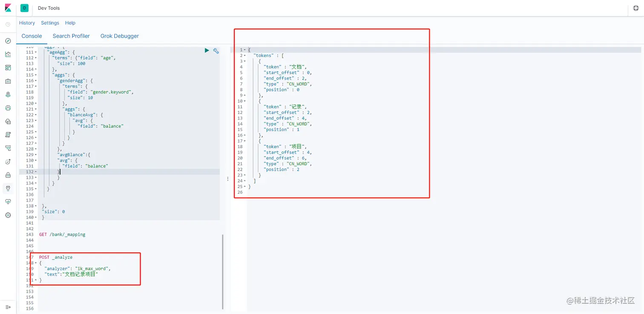Viewport: 644px width, 314px height.
Task: Click the GET /bank/_mapping request line
Action: pos(62,234)
